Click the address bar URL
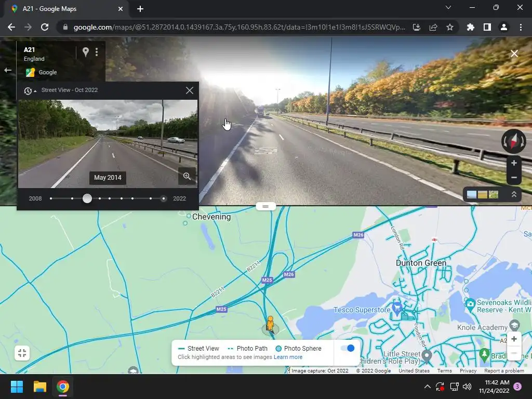This screenshot has height=399, width=532. (239, 27)
